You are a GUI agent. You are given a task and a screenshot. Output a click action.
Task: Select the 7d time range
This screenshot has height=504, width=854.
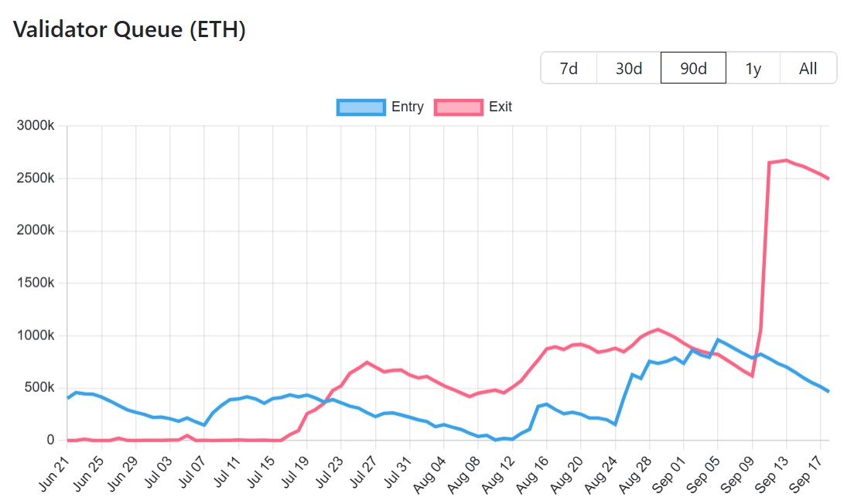click(x=569, y=68)
